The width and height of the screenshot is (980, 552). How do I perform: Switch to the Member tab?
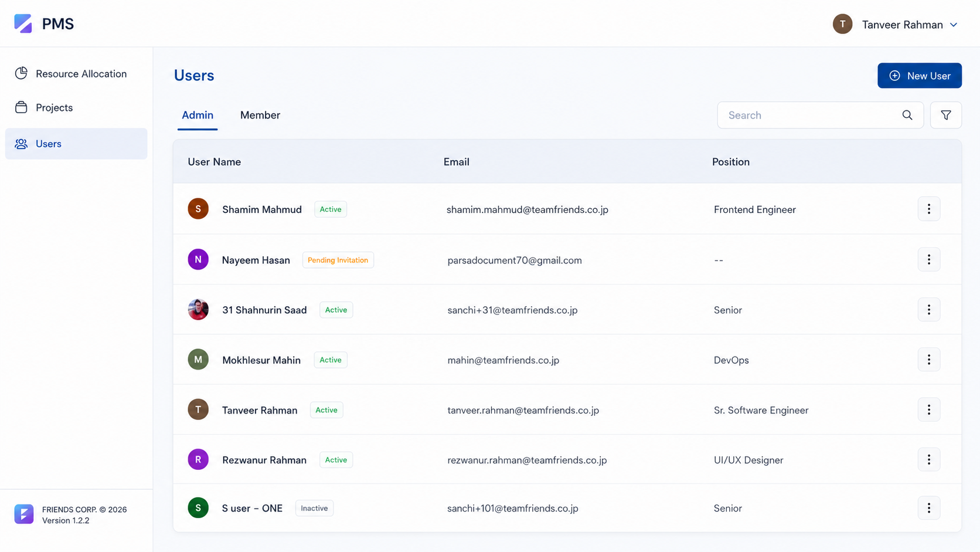click(260, 115)
